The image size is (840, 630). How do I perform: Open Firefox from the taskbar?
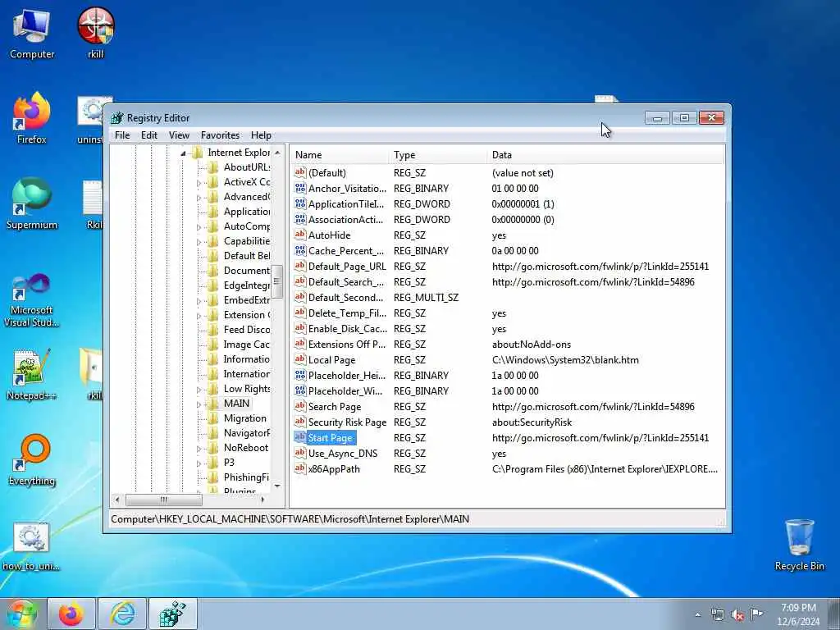(x=71, y=614)
